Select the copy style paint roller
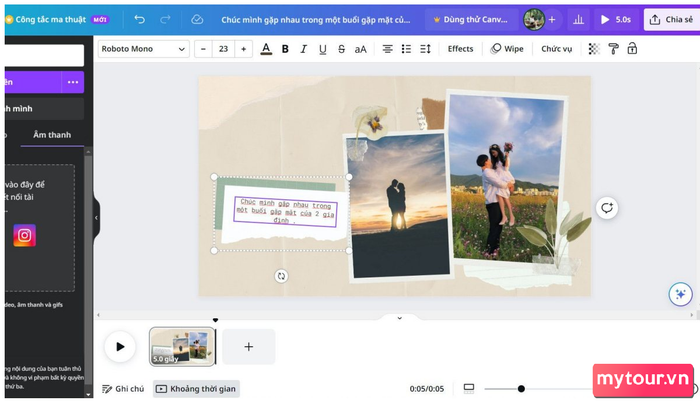Image resolution: width=700 pixels, height=405 pixels. pyautogui.click(x=613, y=49)
